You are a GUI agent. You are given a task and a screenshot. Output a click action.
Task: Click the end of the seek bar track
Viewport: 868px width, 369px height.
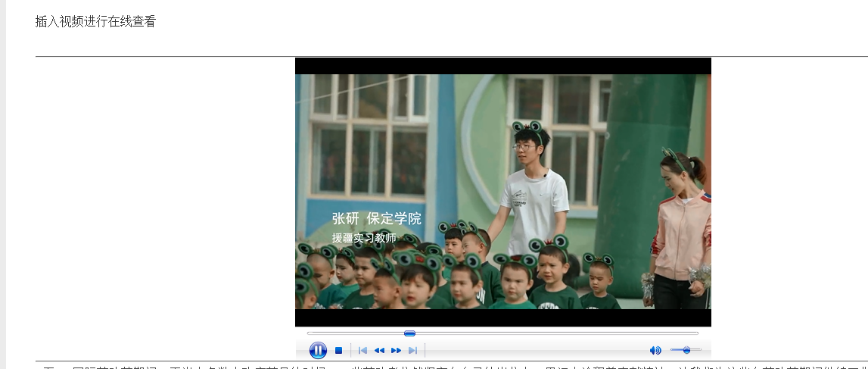tap(696, 333)
